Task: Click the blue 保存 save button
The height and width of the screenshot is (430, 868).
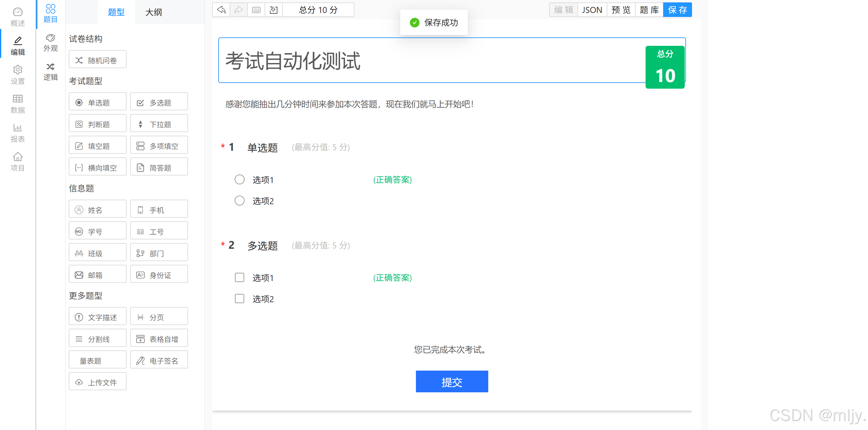Action: (677, 10)
